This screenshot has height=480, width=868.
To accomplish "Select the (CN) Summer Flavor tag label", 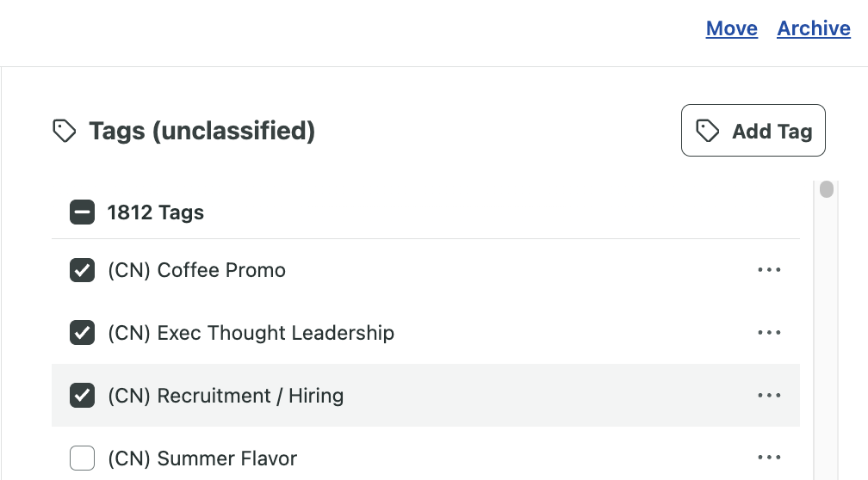I will coord(202,458).
